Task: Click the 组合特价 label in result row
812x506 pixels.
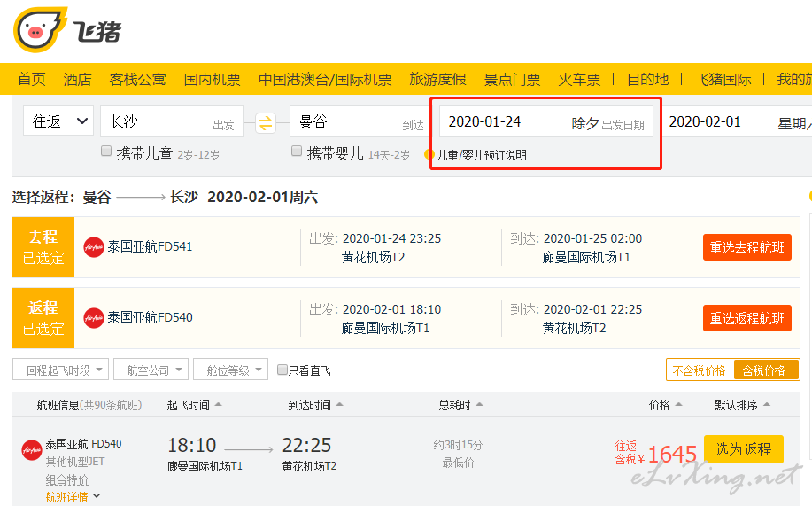Action: (x=66, y=479)
